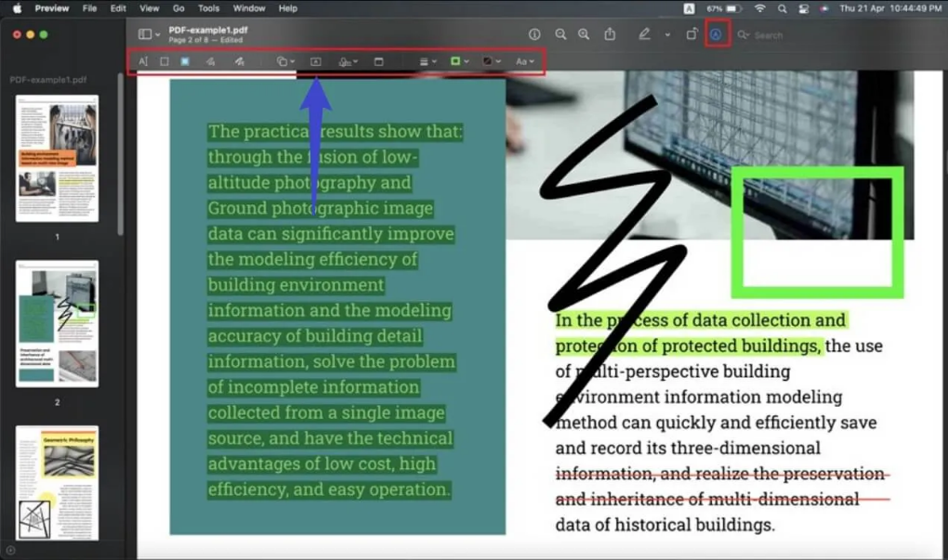Open the View menu
Image resolution: width=948 pixels, height=560 pixels.
[x=149, y=8]
